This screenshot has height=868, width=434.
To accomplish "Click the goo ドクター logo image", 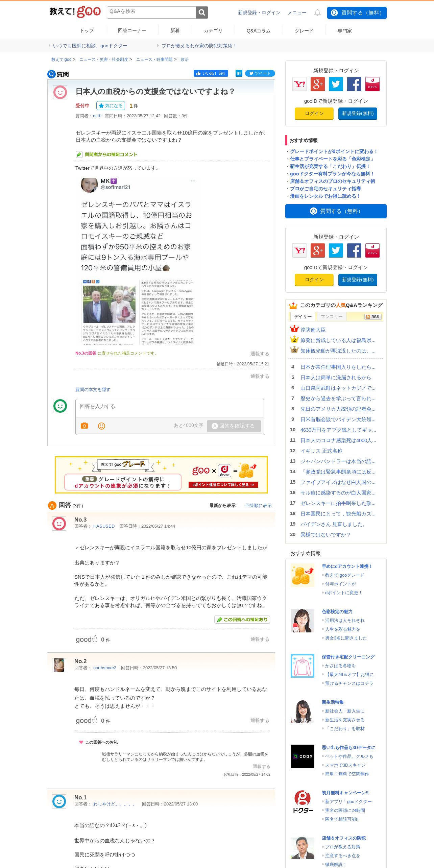I will click(x=303, y=802).
